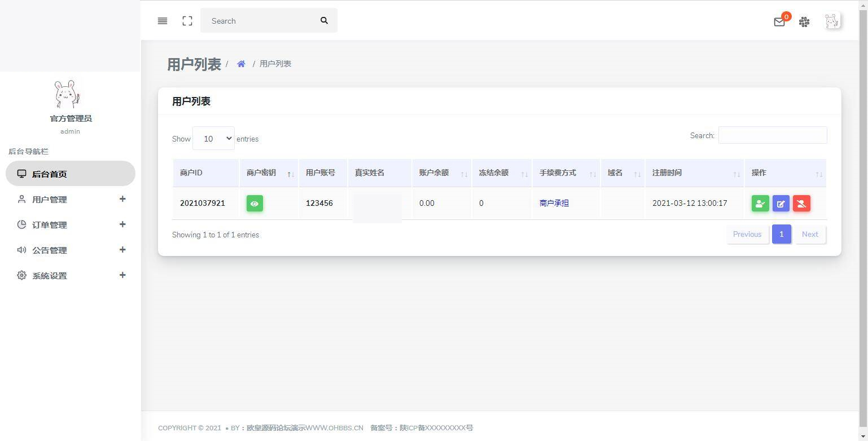Click the green add-user action icon
This screenshot has height=441, width=868.
tap(760, 204)
